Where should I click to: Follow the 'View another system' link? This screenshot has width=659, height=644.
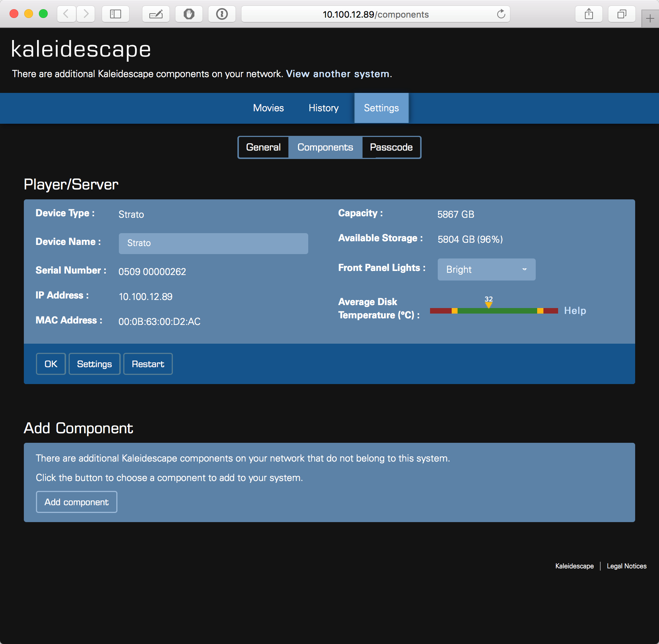click(338, 74)
